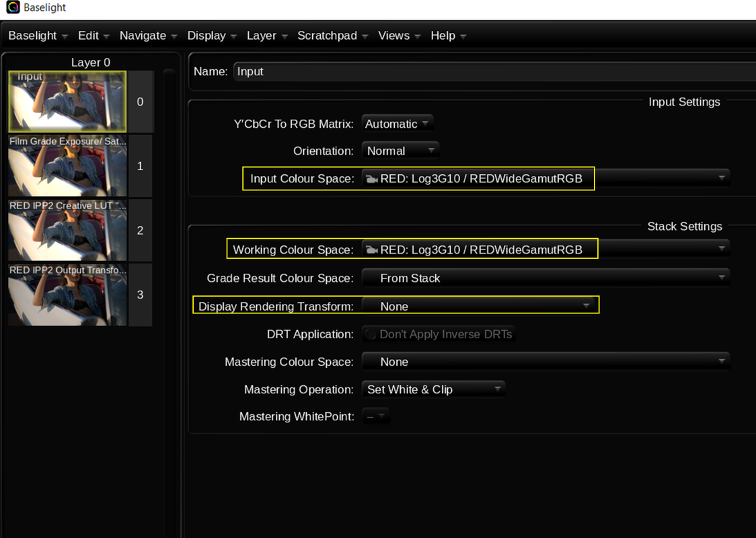
Task: Select the Film Grade Exposure/Sat layer thumbnail
Action: click(67, 166)
